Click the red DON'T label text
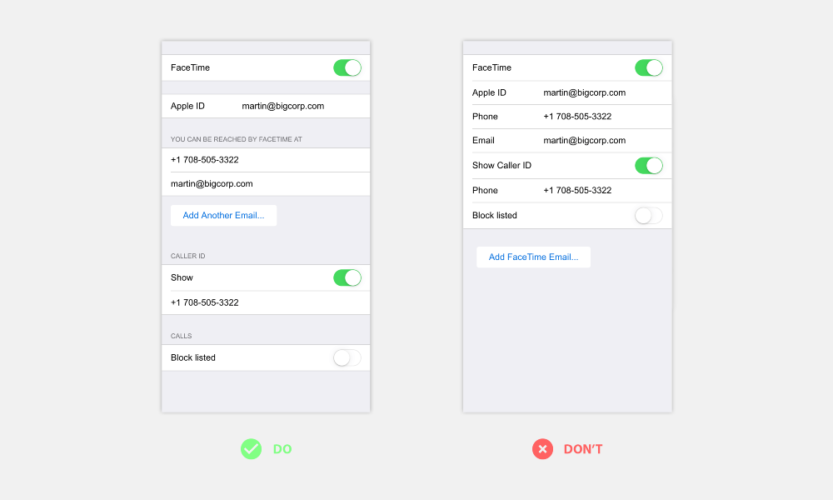This screenshot has width=833, height=500. pos(583,450)
